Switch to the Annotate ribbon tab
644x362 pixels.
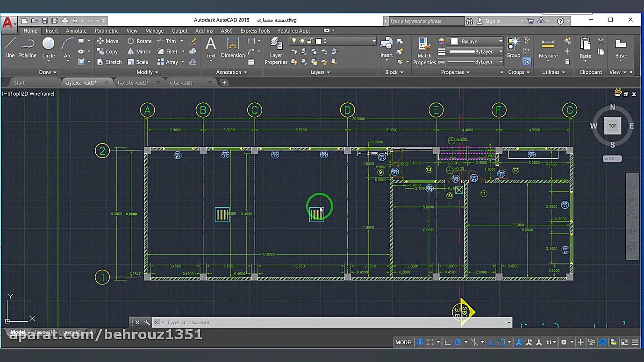point(76,31)
